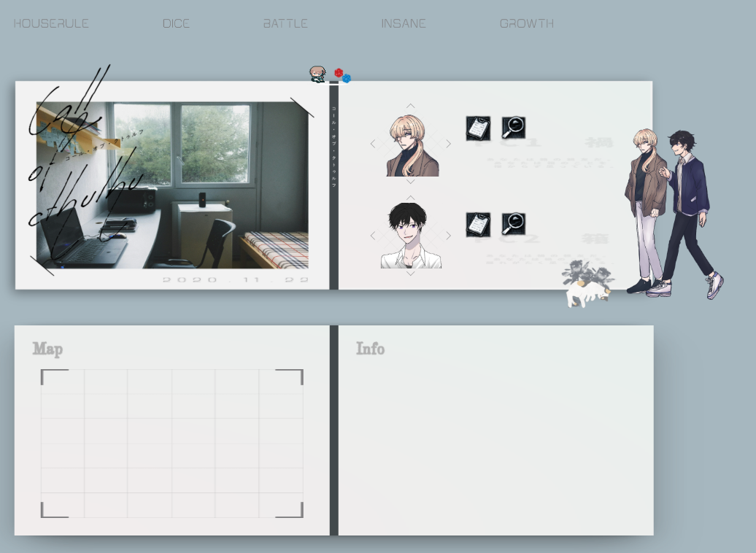This screenshot has height=553, width=756.
Task: Open the GROWTH tab
Action: (526, 23)
